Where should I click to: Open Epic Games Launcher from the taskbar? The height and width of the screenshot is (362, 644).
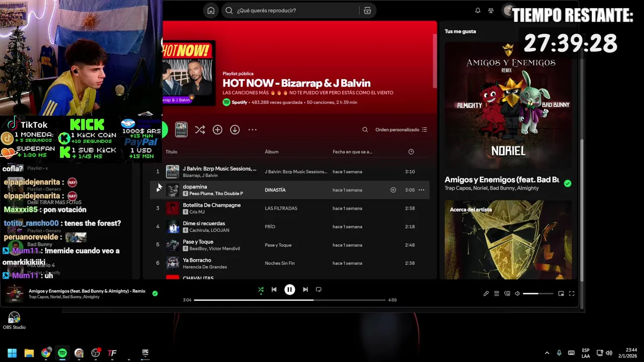(145, 353)
